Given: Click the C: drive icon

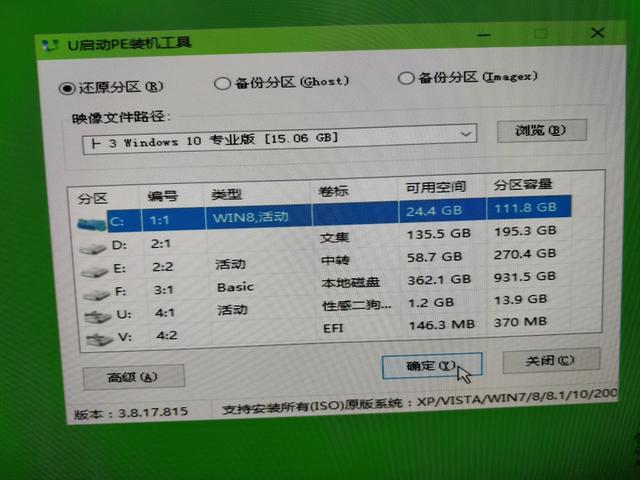Looking at the screenshot, I should (x=91, y=224).
